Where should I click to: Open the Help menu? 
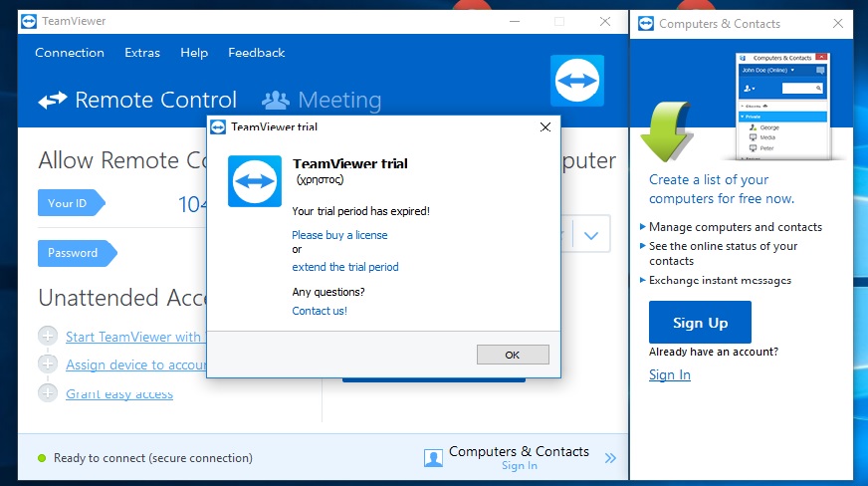tap(194, 53)
